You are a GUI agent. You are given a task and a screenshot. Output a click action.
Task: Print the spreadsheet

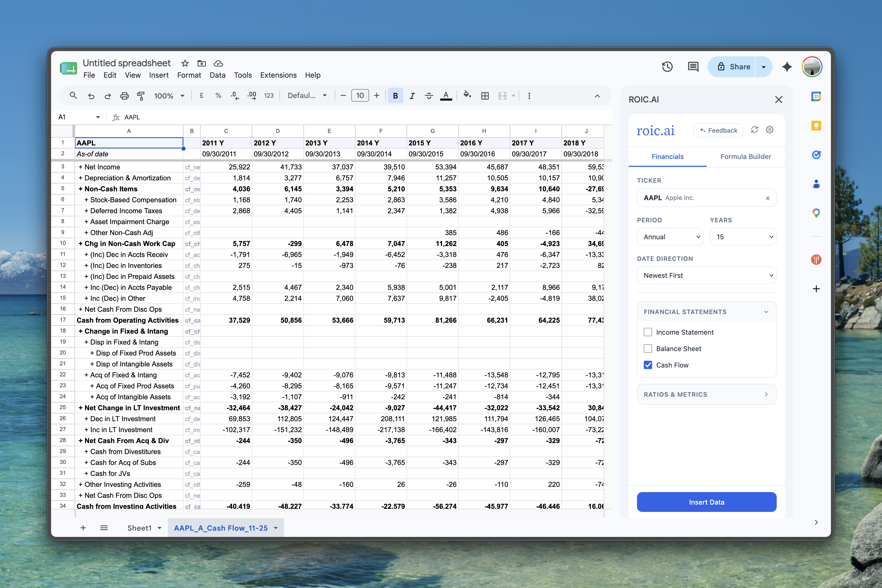[125, 96]
